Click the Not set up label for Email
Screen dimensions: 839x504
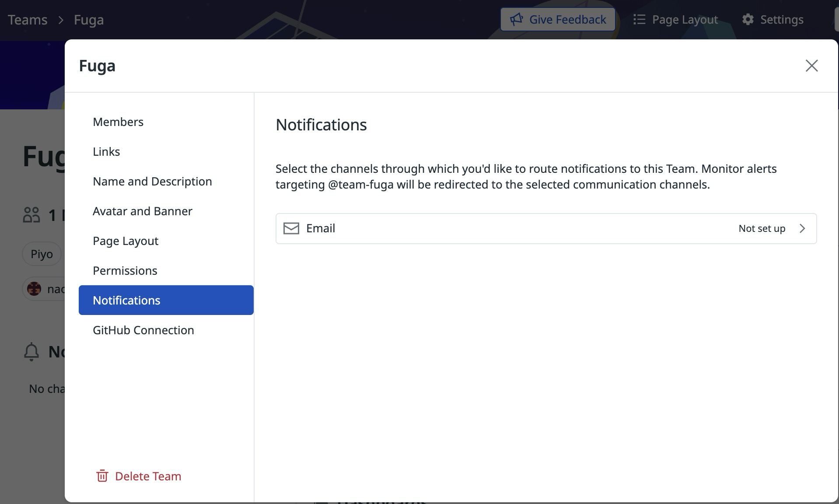click(762, 228)
